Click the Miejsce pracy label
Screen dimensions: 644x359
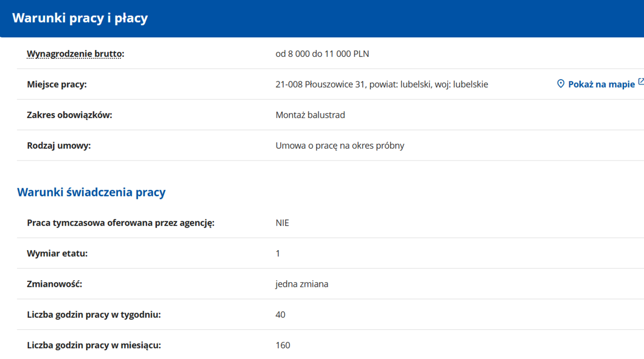(x=57, y=84)
